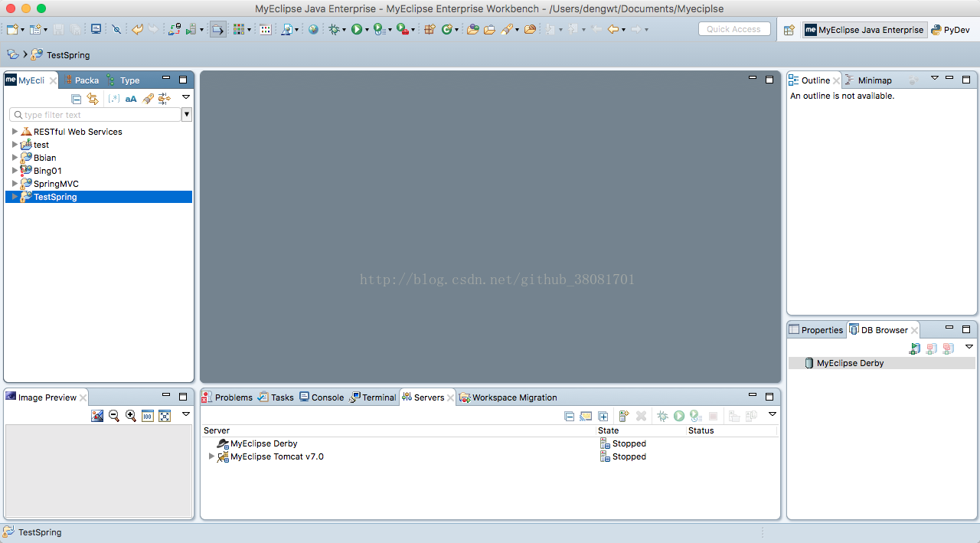Click the type filter text field
Screen dimensions: 980x543
point(95,115)
